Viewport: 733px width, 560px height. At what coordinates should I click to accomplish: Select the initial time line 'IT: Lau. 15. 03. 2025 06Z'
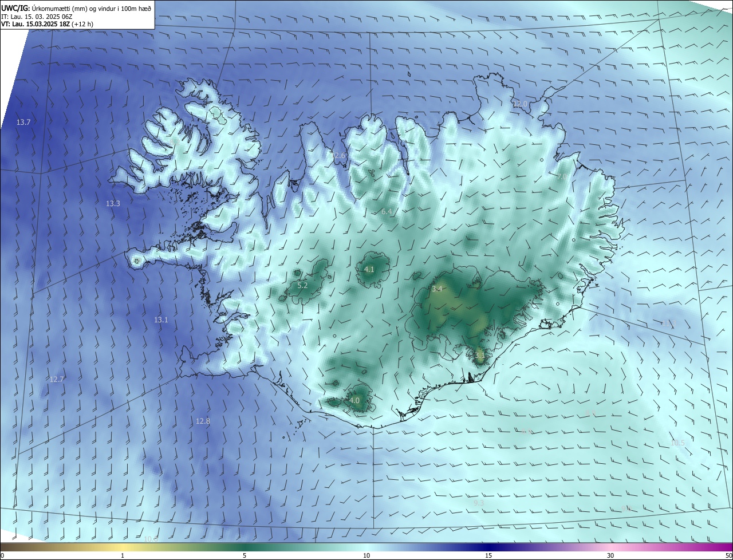coord(37,16)
